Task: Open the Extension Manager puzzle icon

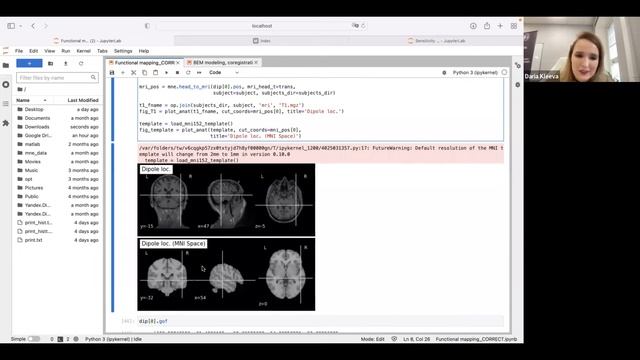Action: [x=6, y=123]
